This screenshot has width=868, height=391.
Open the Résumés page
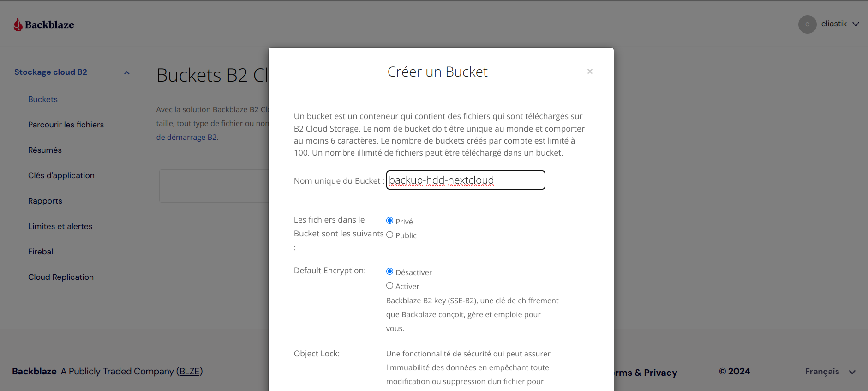(45, 150)
